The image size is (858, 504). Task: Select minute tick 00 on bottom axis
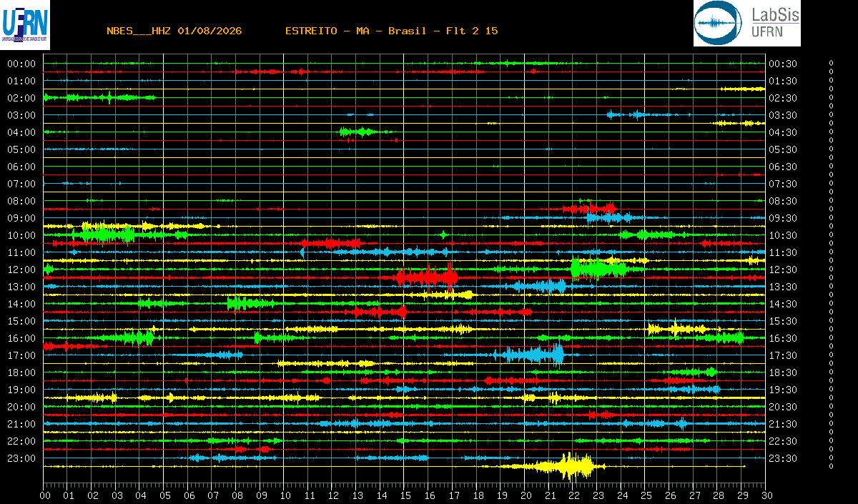click(45, 495)
